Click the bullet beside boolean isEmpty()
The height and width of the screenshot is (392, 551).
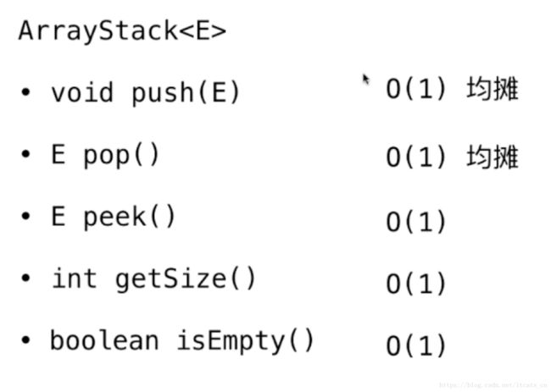25,340
